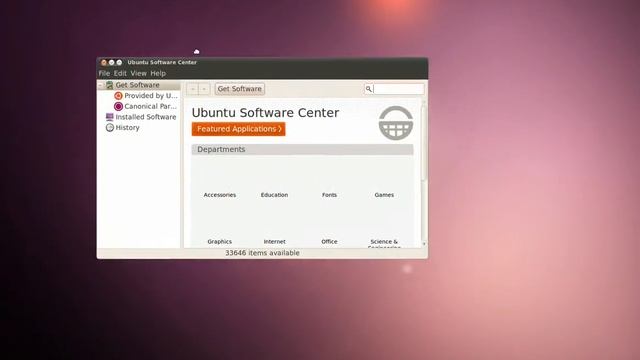The height and width of the screenshot is (360, 640).
Task: Minimize the Ubuntu Software Center window
Action: pos(111,62)
